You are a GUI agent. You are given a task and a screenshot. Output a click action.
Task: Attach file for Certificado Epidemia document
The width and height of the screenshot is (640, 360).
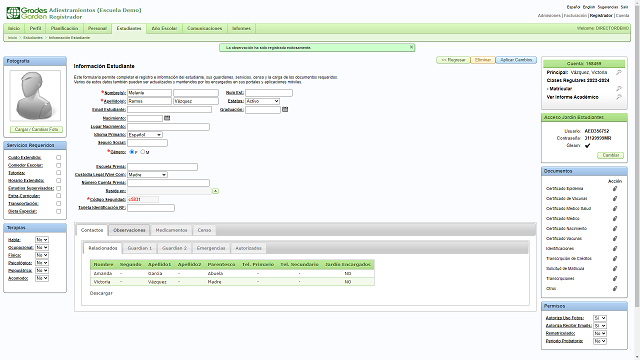[615, 189]
